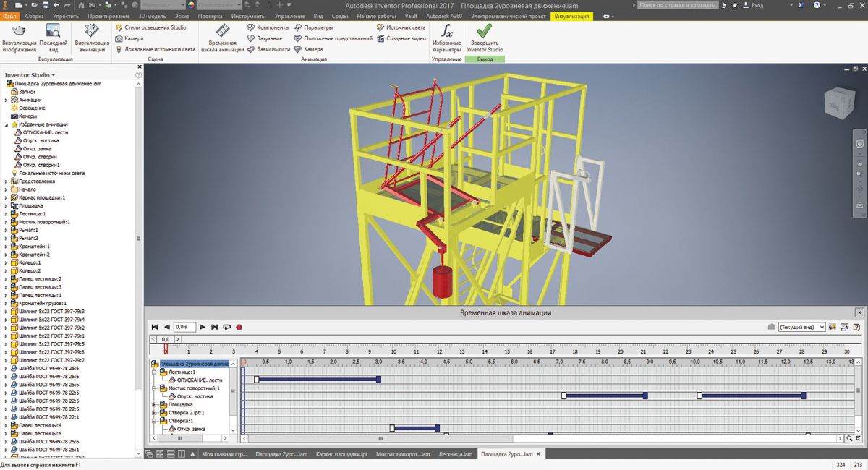The image size is (868, 470).
Task: Open the (Текущий вид) camera dropdown
Action: tap(801, 328)
